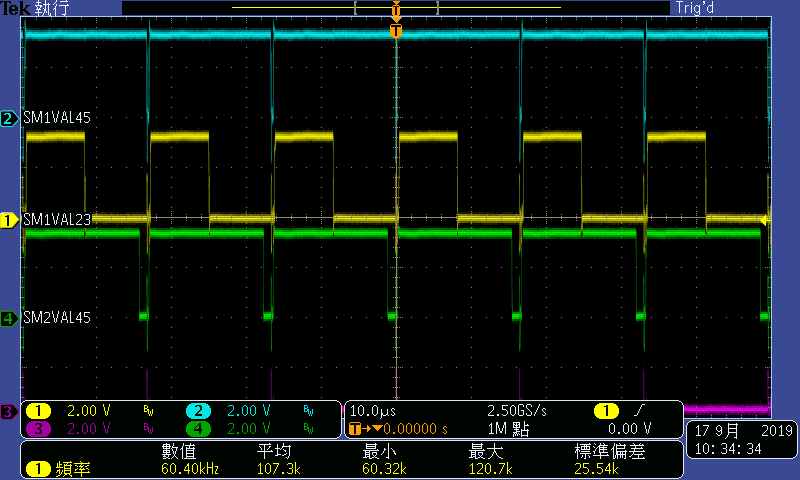Click the 60.40kHz measurement value
Viewport: 800px width, 480px height.
pos(190,468)
